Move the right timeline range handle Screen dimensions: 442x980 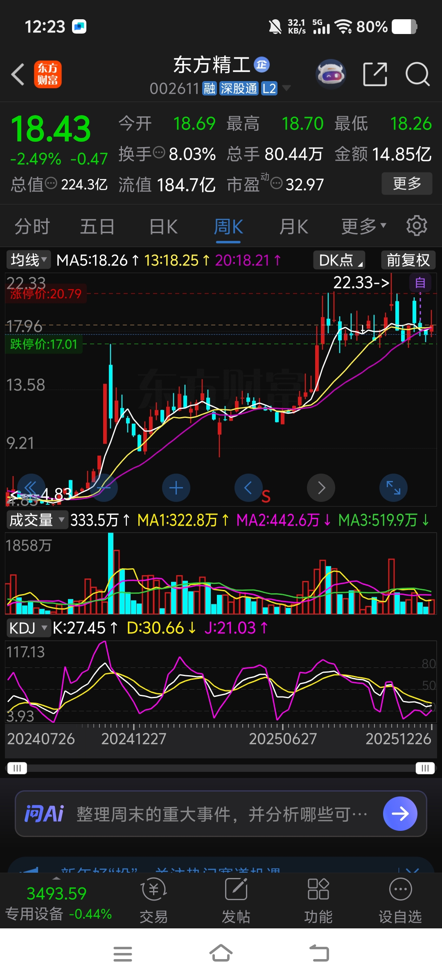point(425,768)
